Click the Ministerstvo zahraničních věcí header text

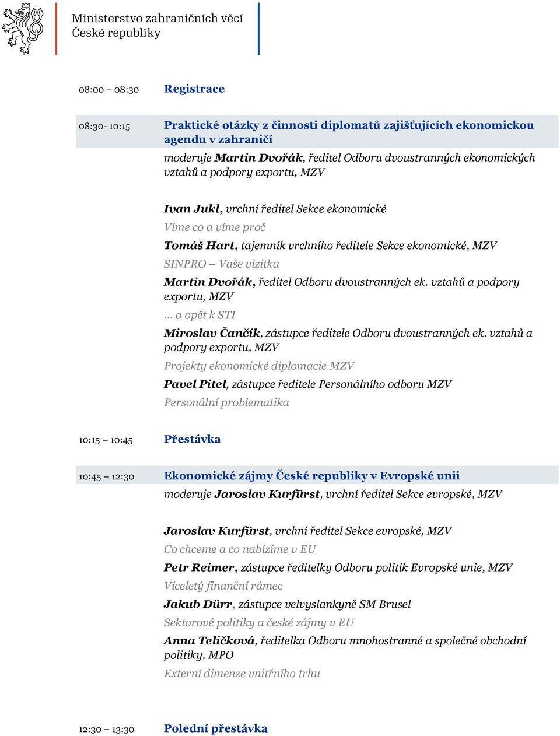(x=157, y=19)
